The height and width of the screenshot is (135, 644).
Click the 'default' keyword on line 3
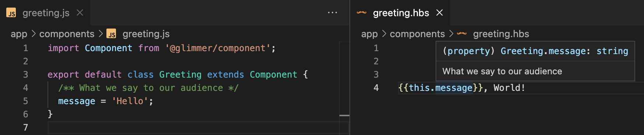tap(103, 75)
